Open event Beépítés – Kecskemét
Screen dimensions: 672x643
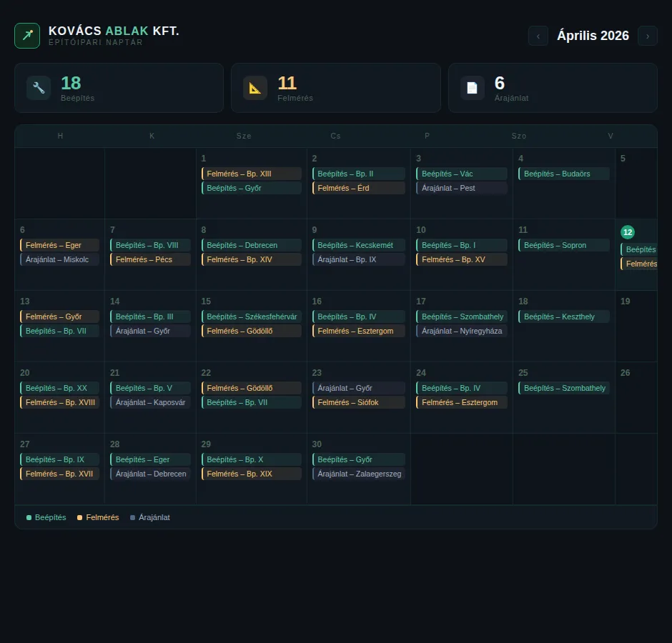point(359,246)
